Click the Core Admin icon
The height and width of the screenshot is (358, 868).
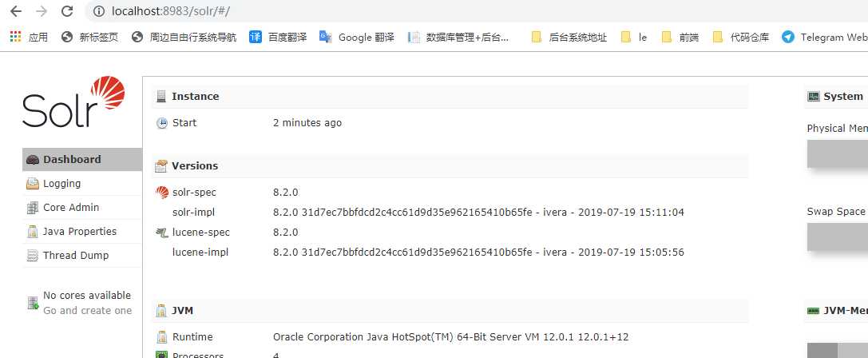[x=33, y=208]
